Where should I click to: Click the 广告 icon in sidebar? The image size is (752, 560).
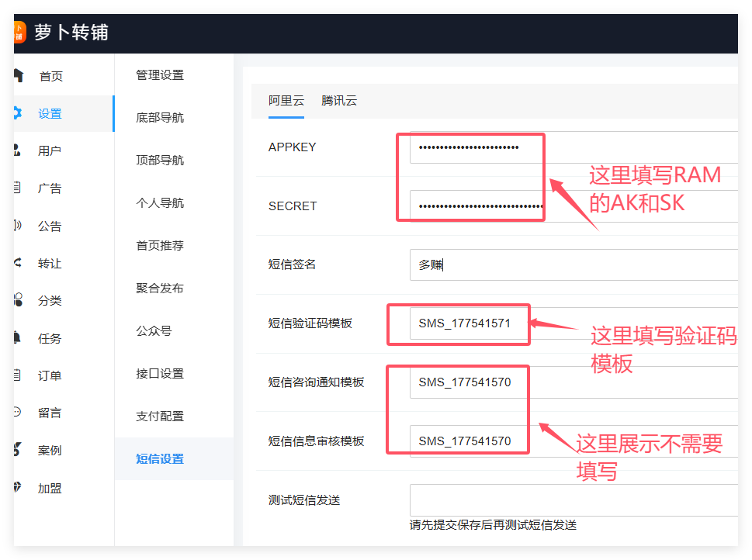pyautogui.click(x=17, y=188)
